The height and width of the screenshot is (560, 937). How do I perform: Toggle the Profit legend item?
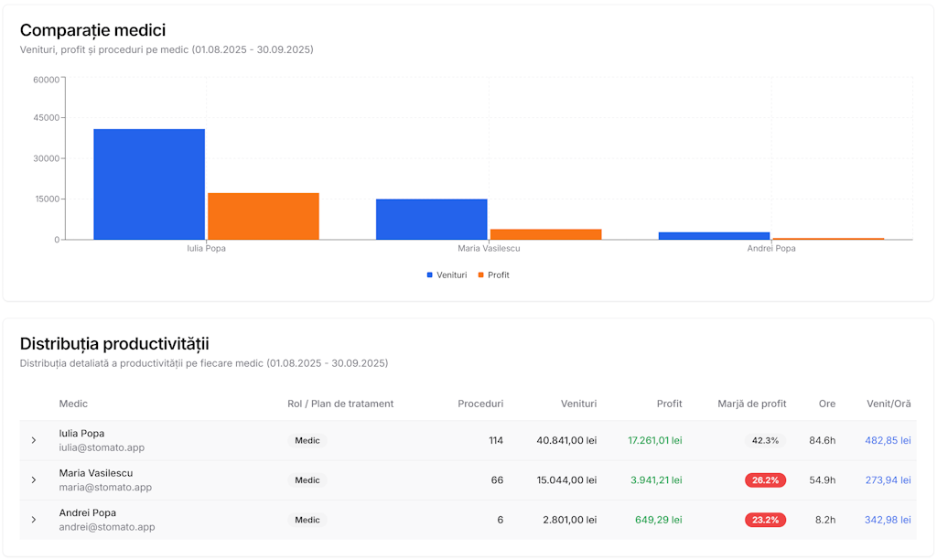click(x=493, y=275)
